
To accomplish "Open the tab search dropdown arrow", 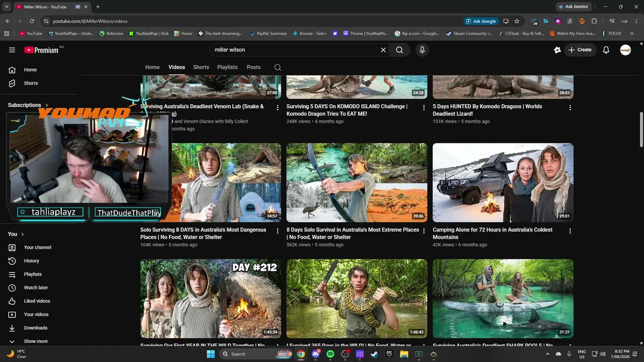I will (7, 7).
